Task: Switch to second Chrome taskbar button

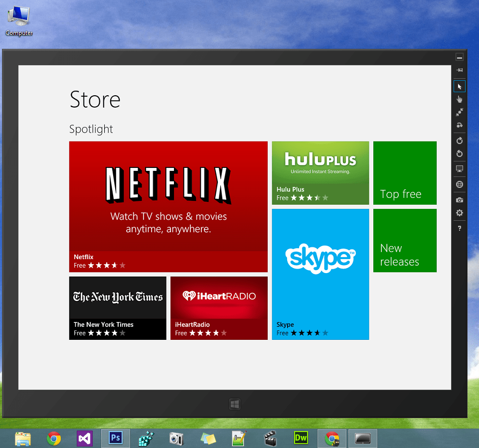Action: pos(332,439)
